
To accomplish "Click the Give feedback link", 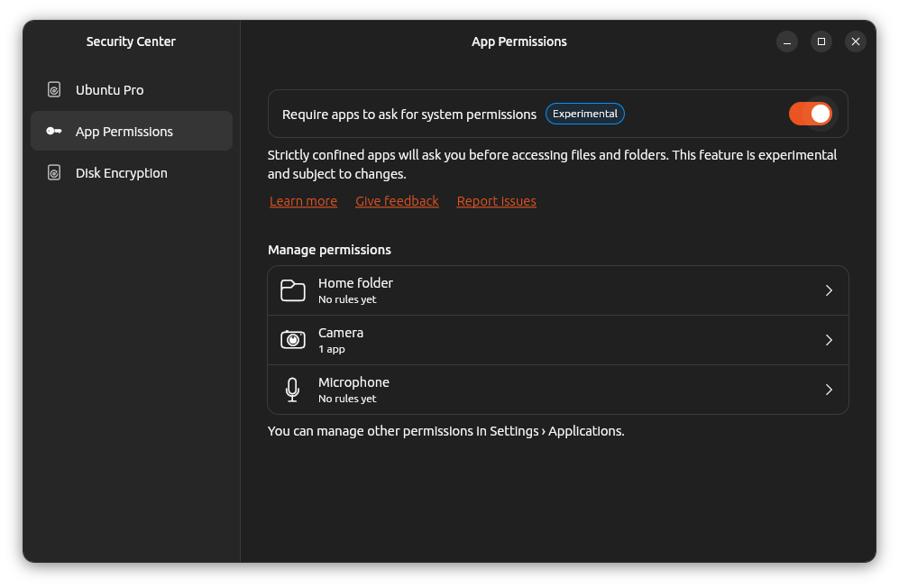I will click(397, 201).
